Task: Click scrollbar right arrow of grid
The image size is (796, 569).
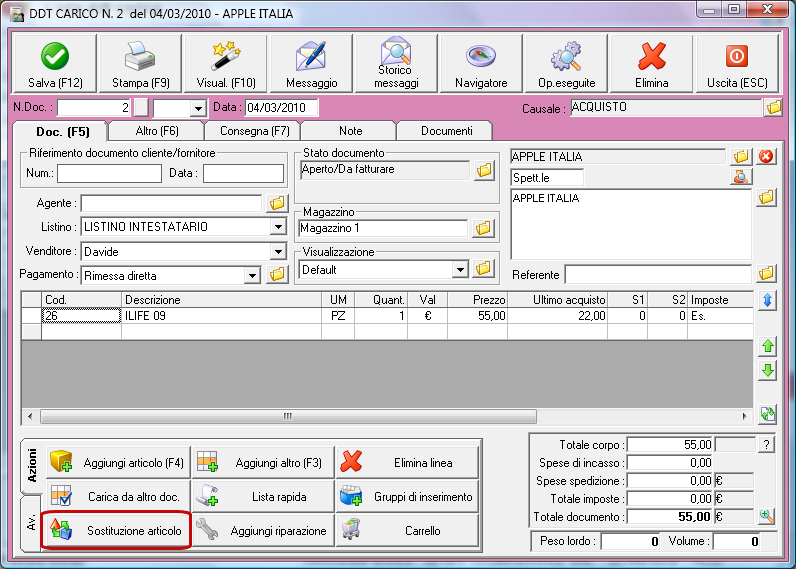Action: click(744, 416)
